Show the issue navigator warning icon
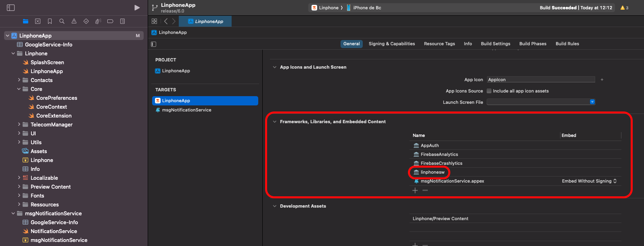644x246 pixels. pos(74,21)
